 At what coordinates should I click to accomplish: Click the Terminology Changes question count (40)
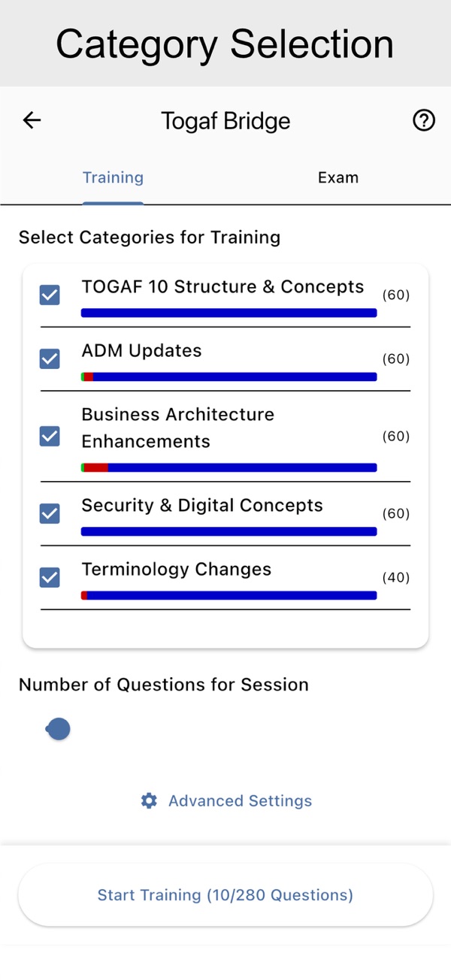pyautogui.click(x=396, y=577)
